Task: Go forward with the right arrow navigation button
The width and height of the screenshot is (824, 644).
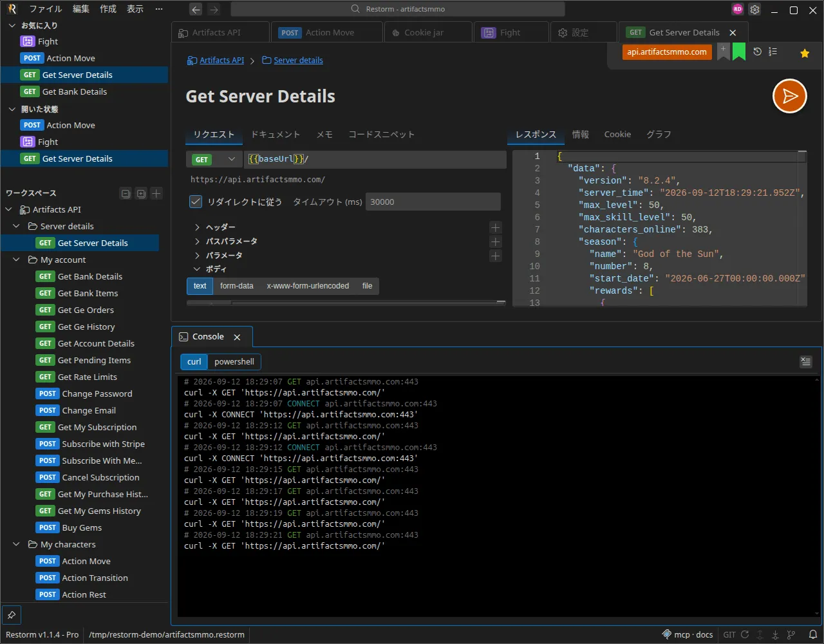Action: (x=214, y=9)
